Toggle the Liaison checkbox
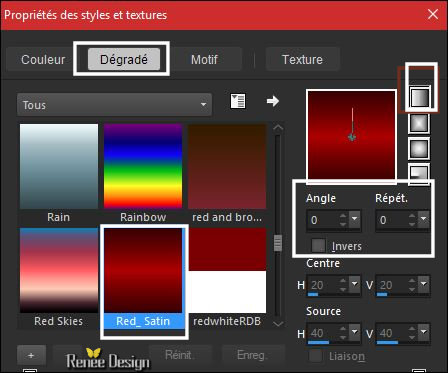 tap(316, 356)
